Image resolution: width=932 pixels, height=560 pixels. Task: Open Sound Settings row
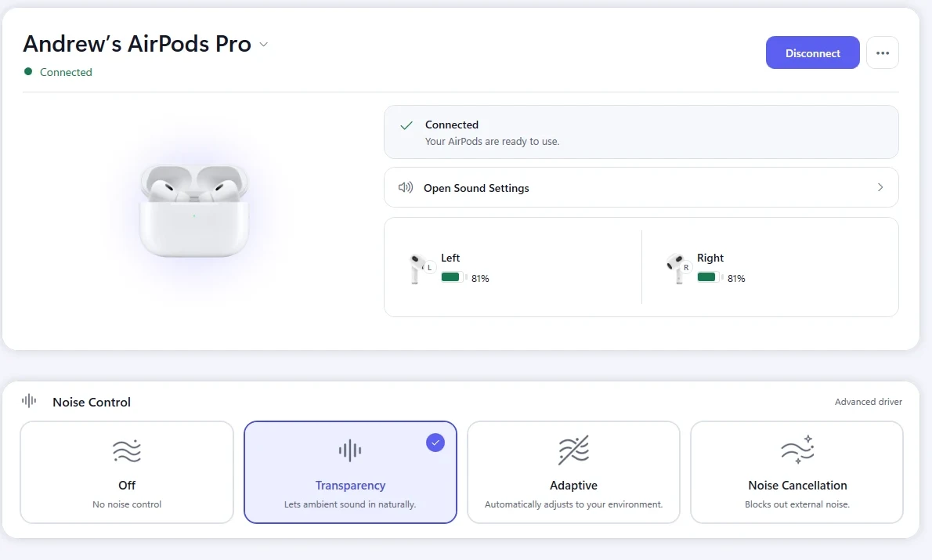[641, 187]
